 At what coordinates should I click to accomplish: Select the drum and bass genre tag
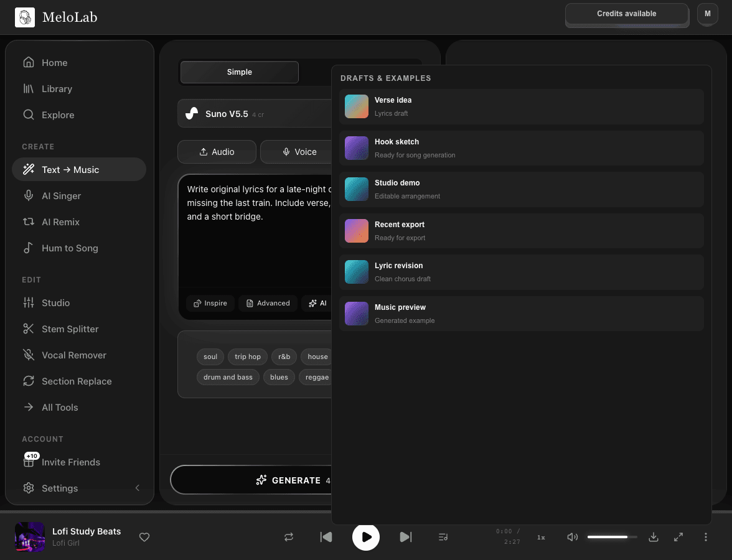click(228, 377)
